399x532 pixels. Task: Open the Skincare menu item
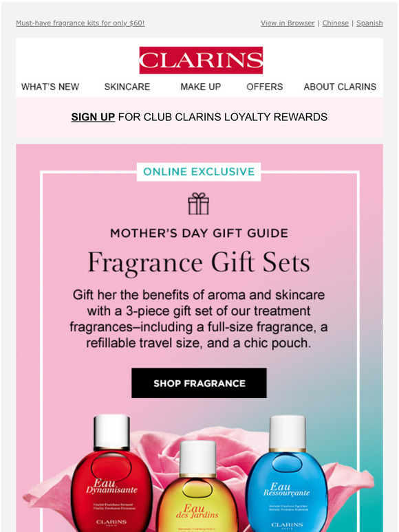[x=127, y=87]
